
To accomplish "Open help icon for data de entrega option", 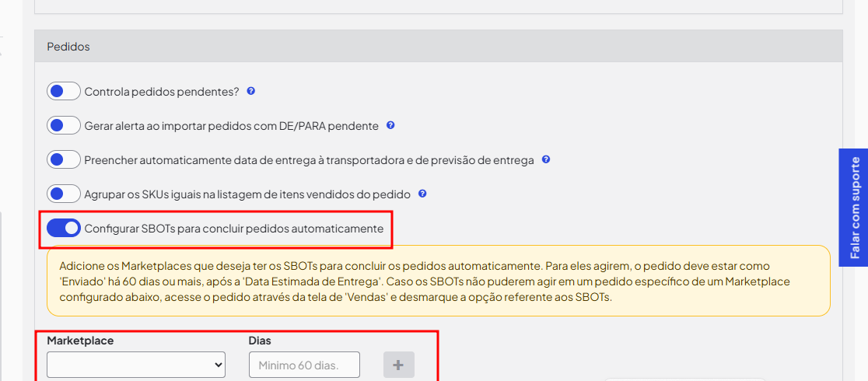I will point(546,159).
